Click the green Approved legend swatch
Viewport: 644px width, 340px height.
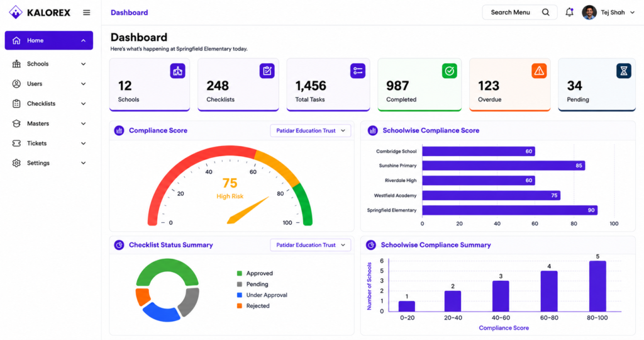click(240, 273)
